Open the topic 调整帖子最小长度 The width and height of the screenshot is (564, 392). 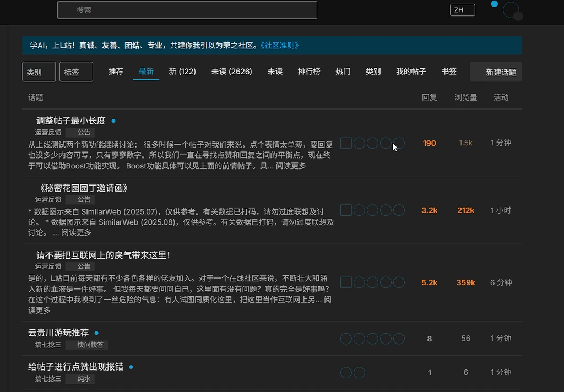click(x=71, y=121)
